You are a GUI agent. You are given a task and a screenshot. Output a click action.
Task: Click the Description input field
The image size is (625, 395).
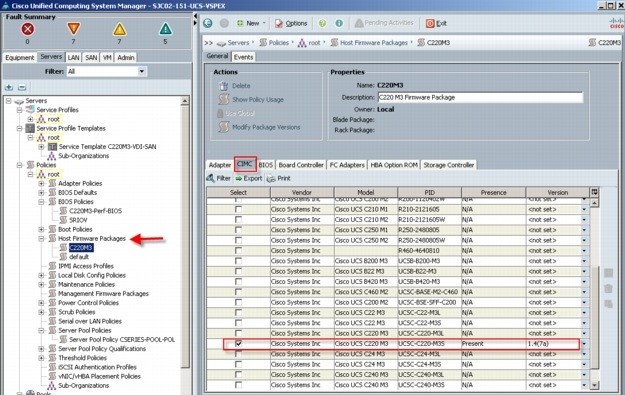click(480, 97)
